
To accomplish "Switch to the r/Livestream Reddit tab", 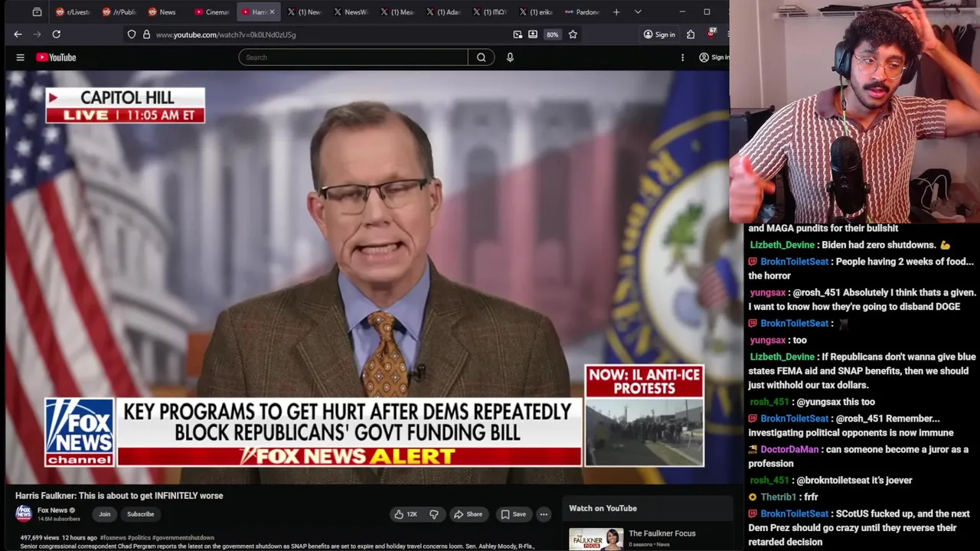I will [73, 12].
